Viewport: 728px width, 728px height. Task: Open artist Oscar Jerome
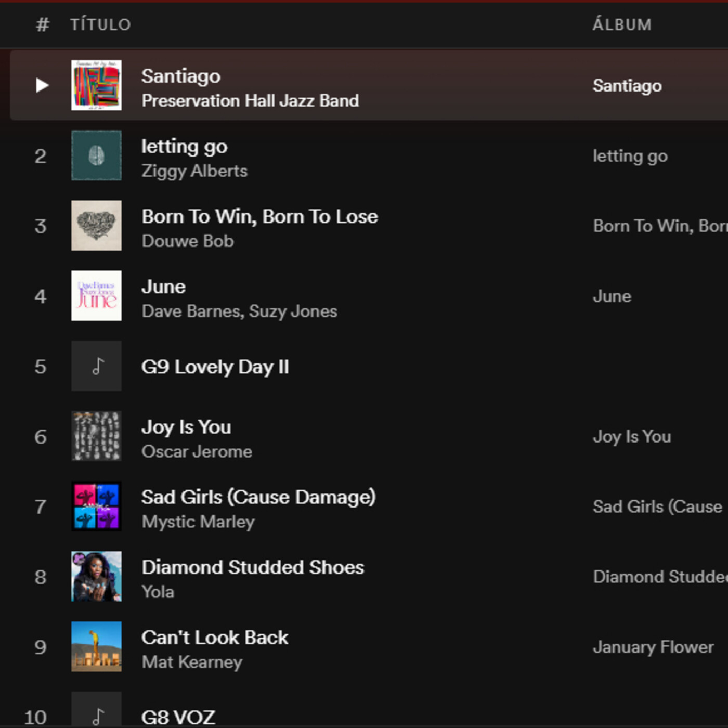coord(197,452)
